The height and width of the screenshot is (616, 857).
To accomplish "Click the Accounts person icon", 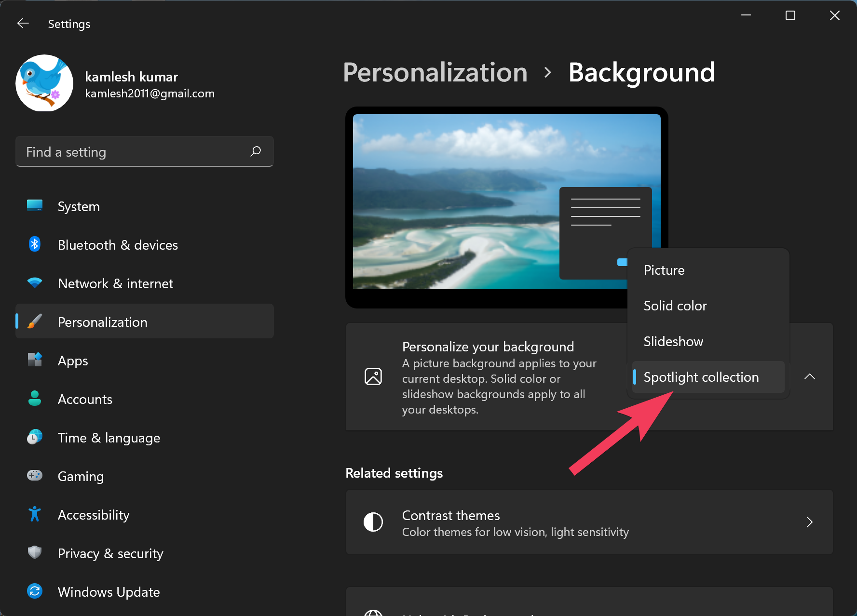I will pos(35,399).
